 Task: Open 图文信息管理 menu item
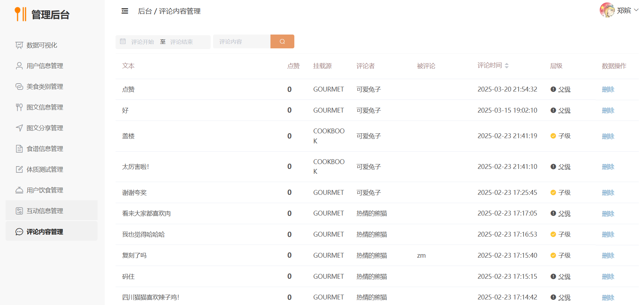pos(52,107)
